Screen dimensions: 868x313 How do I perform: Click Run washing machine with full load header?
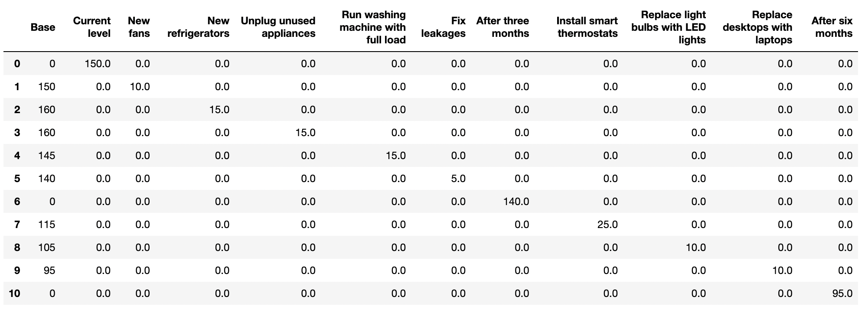(x=373, y=27)
